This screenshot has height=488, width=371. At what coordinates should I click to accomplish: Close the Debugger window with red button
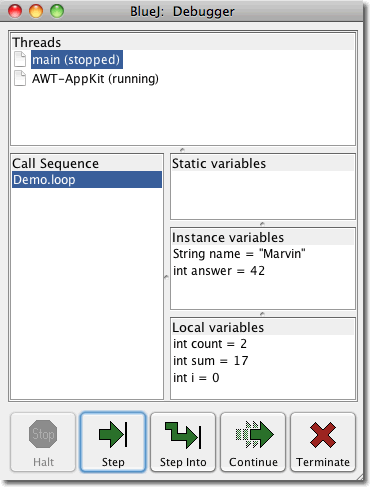[x=15, y=11]
